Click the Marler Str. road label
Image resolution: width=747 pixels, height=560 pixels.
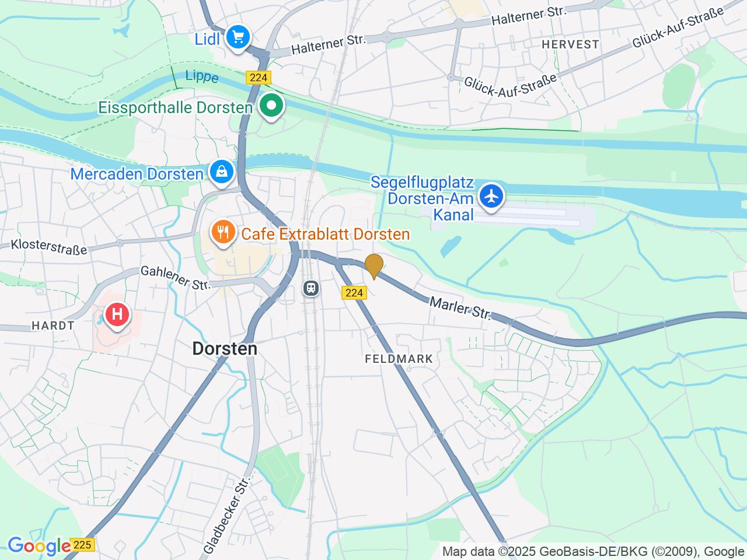pyautogui.click(x=461, y=308)
